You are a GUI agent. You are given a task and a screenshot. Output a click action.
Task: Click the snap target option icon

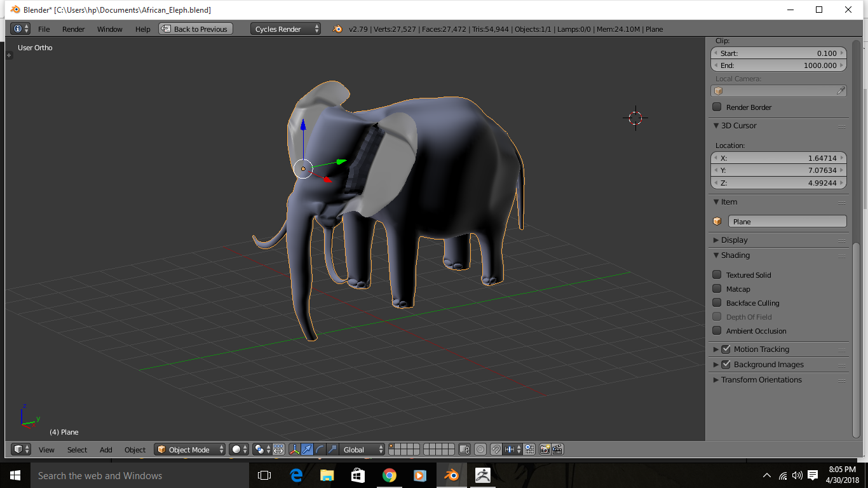click(x=529, y=449)
